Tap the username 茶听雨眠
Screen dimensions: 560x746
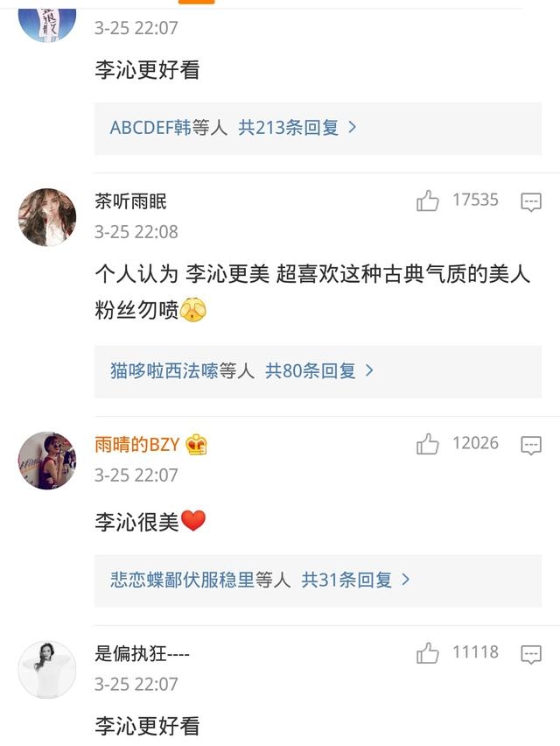(130, 201)
